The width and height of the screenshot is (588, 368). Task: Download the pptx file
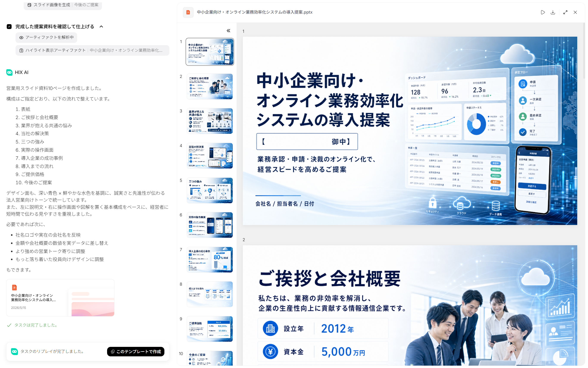click(553, 12)
